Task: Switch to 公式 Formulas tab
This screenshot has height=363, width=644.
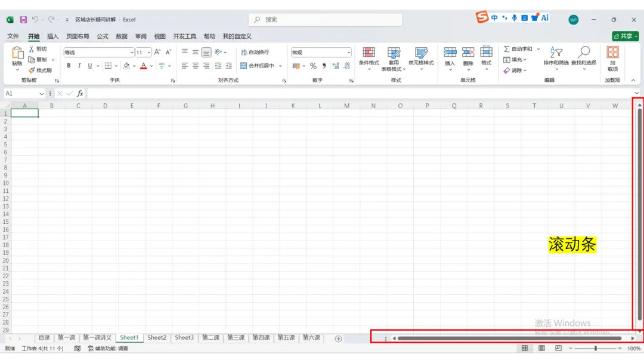Action: point(103,36)
